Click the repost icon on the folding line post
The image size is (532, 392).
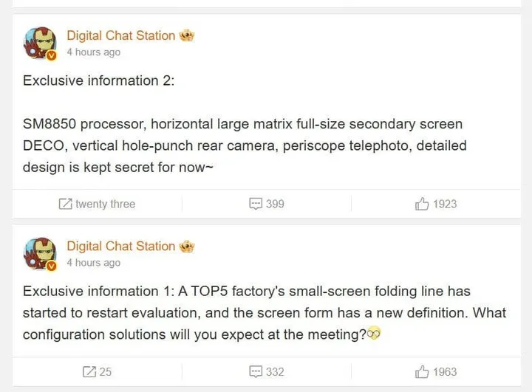coord(88,371)
